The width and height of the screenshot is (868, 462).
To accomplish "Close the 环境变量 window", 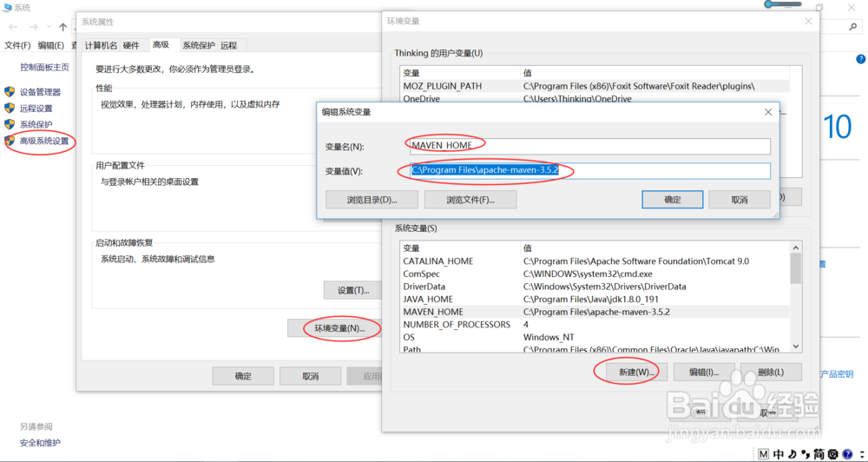I will pyautogui.click(x=808, y=21).
